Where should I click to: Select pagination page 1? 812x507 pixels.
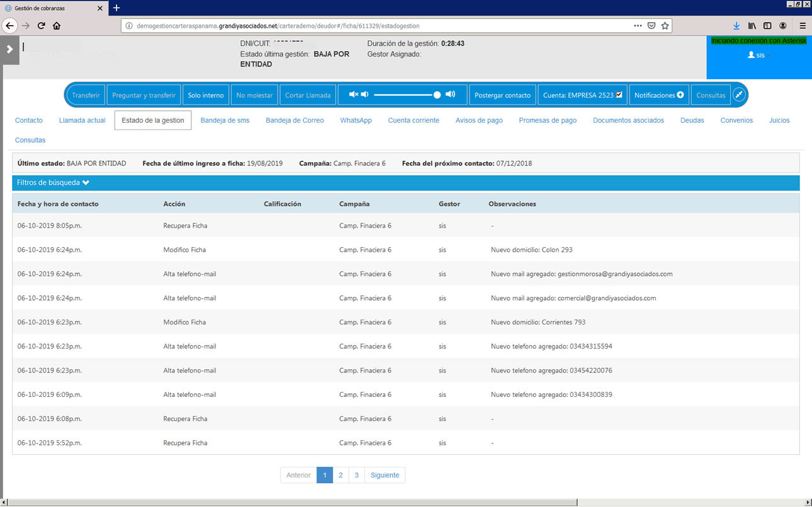(325, 475)
